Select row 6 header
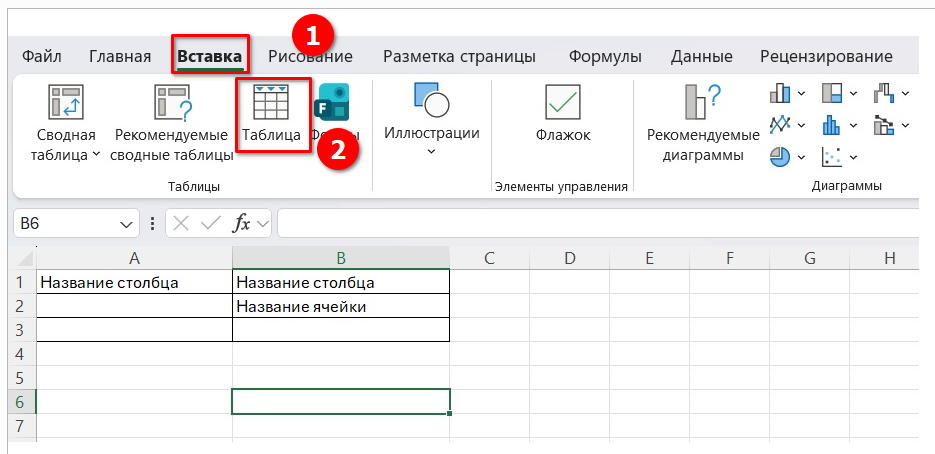The image size is (935, 454). (x=24, y=402)
